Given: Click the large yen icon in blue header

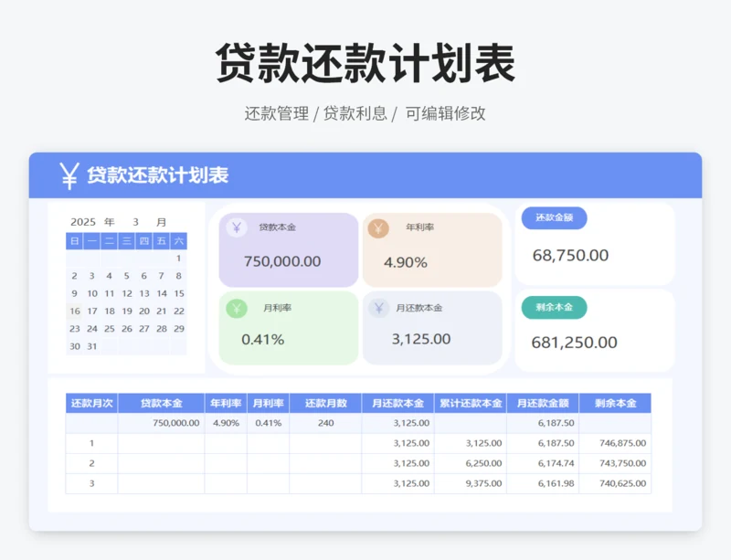Looking at the screenshot, I should pyautogui.click(x=69, y=176).
